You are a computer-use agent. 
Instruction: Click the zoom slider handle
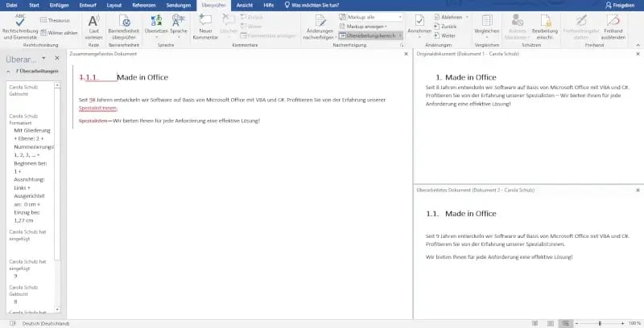(600, 323)
